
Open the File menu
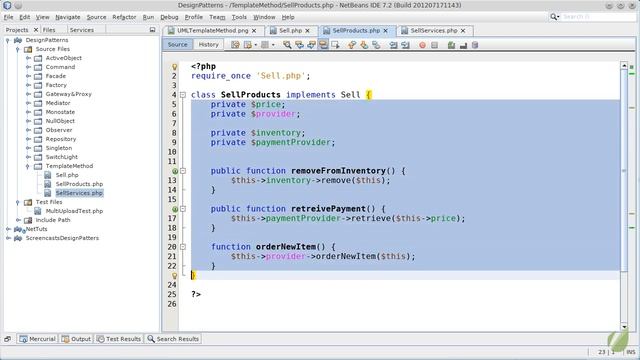[8, 17]
